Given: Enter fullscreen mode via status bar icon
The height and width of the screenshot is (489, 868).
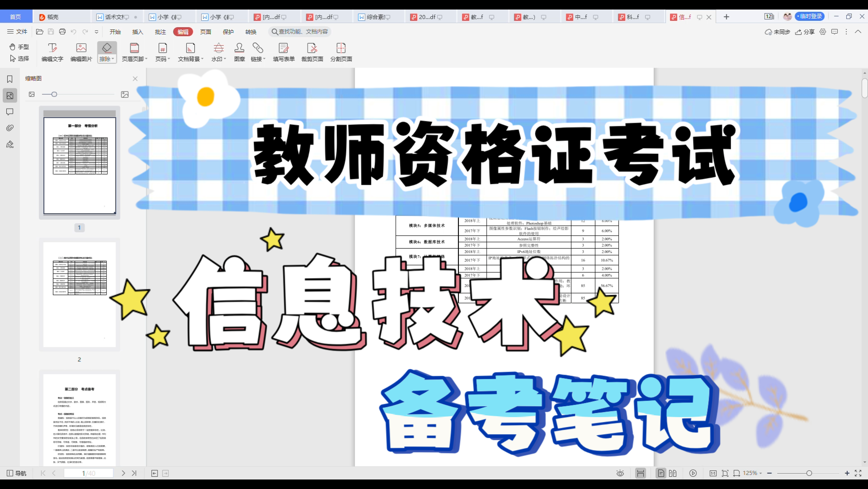Looking at the screenshot, I should [x=858, y=473].
